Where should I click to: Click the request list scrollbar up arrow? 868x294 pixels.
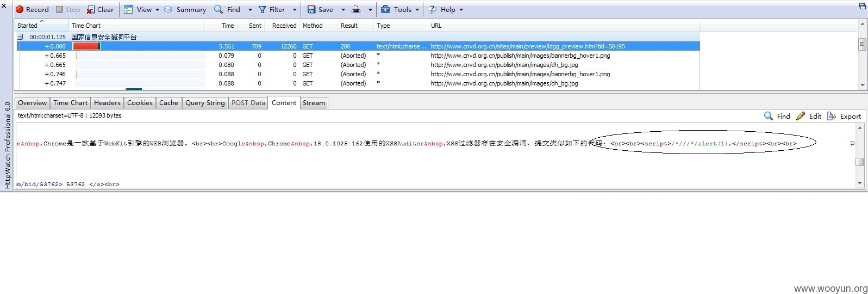[862, 24]
